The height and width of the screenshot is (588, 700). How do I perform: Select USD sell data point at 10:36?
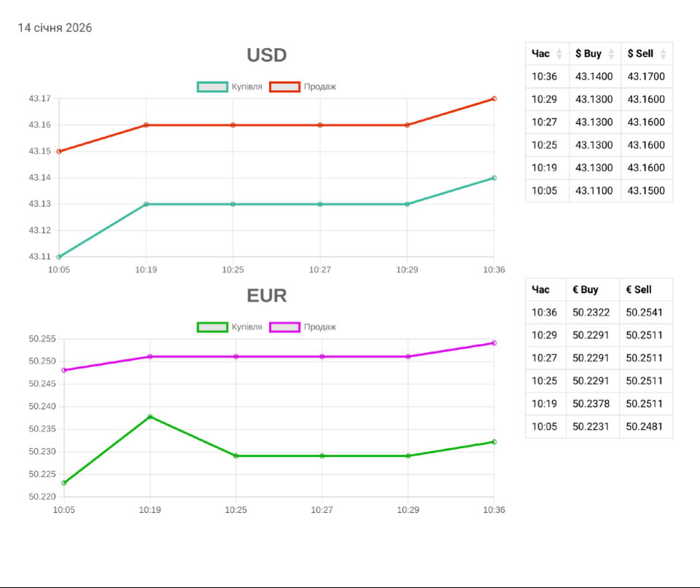pyautogui.click(x=494, y=98)
